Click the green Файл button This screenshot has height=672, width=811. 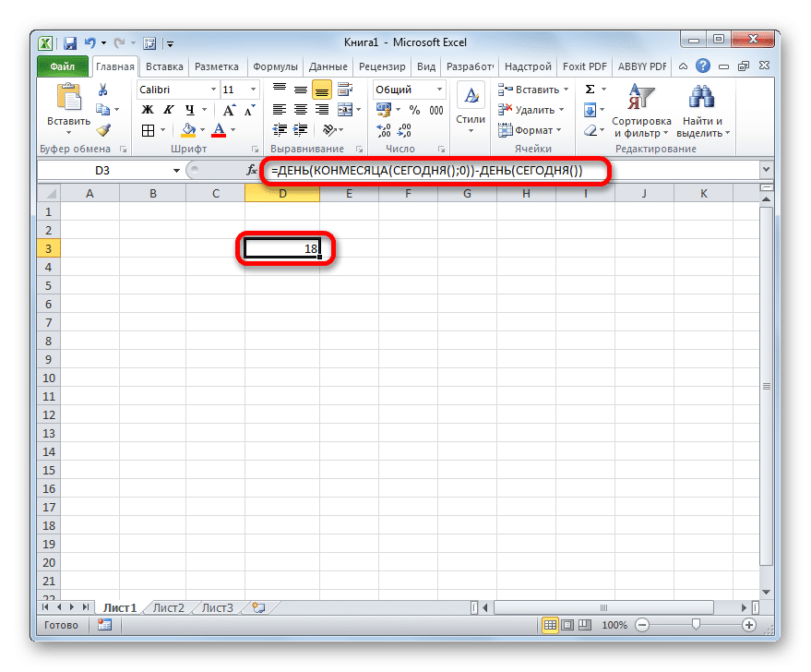click(x=63, y=66)
